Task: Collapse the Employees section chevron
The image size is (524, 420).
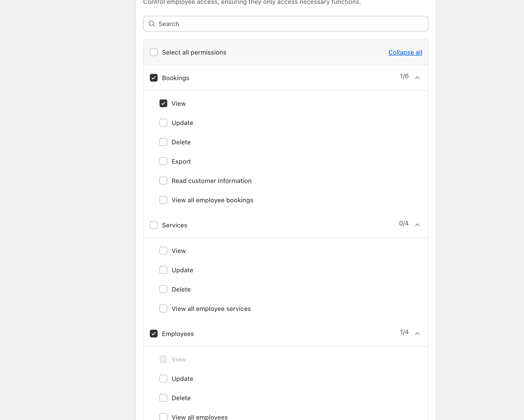Action: tap(417, 334)
